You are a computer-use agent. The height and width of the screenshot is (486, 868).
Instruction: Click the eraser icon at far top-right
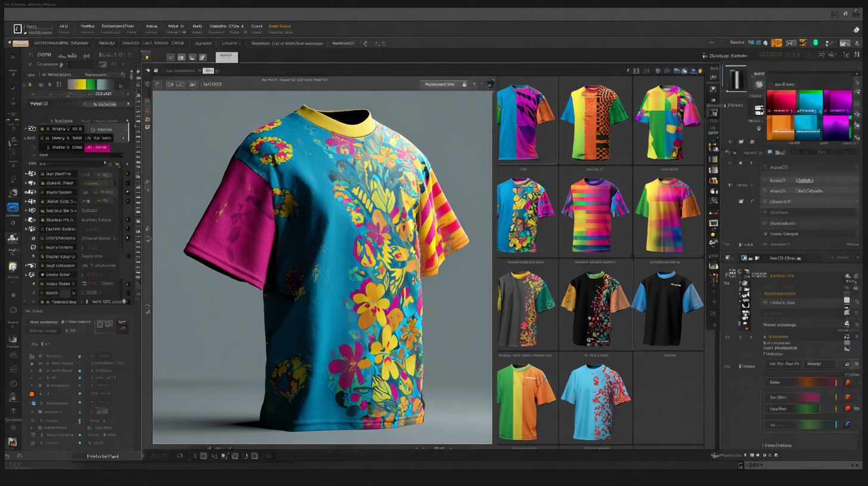pos(856,30)
